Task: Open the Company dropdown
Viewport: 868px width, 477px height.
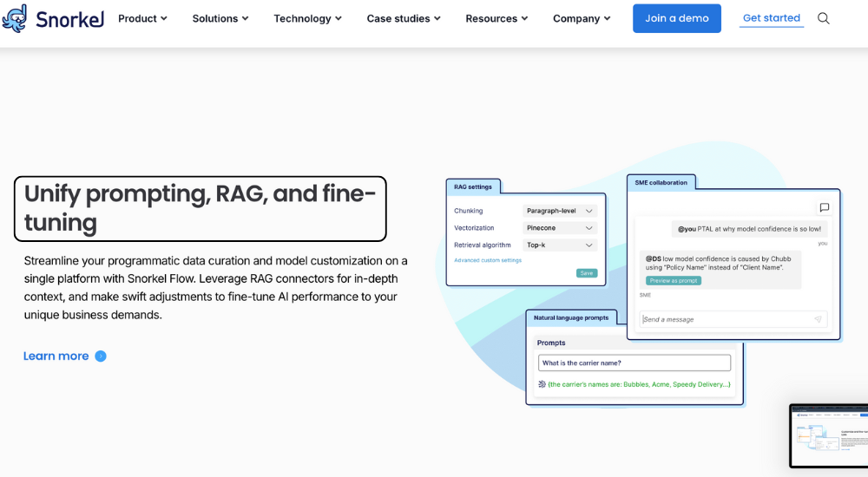Action: click(x=582, y=18)
